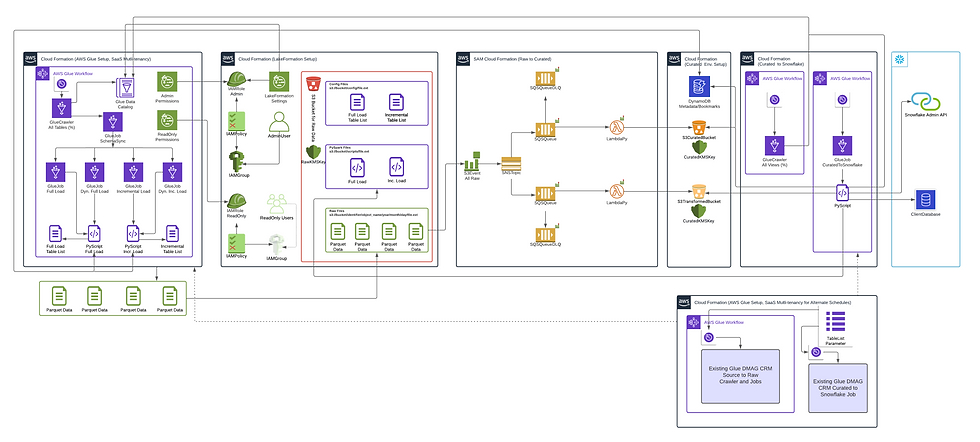
Task: Click the IAMRole Admin hard-hat icon
Action: click(x=236, y=80)
